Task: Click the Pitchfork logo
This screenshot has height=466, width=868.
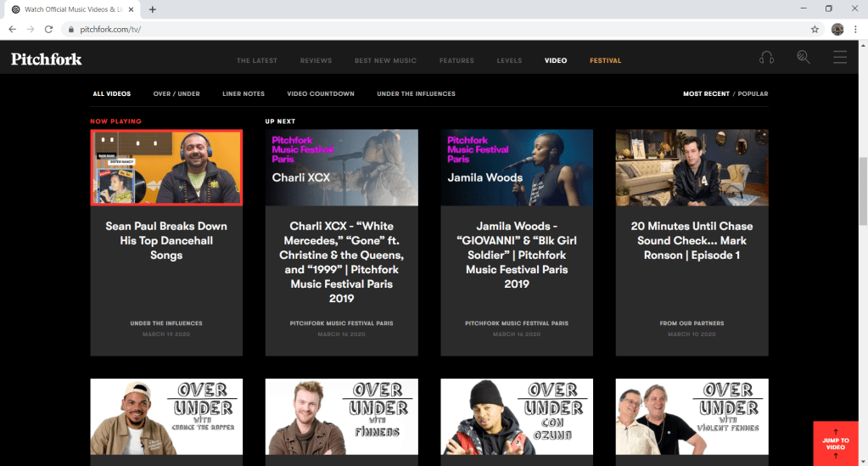Action: click(x=47, y=59)
